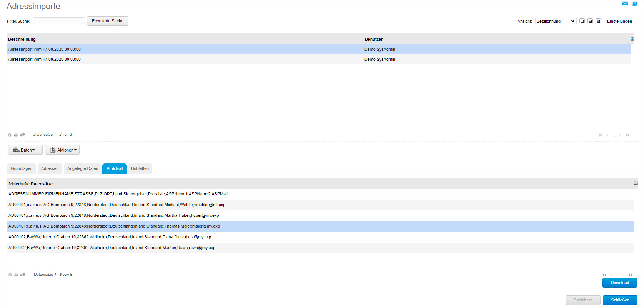Open the Einstellungen link
This screenshot has width=644, height=308.
pos(619,21)
